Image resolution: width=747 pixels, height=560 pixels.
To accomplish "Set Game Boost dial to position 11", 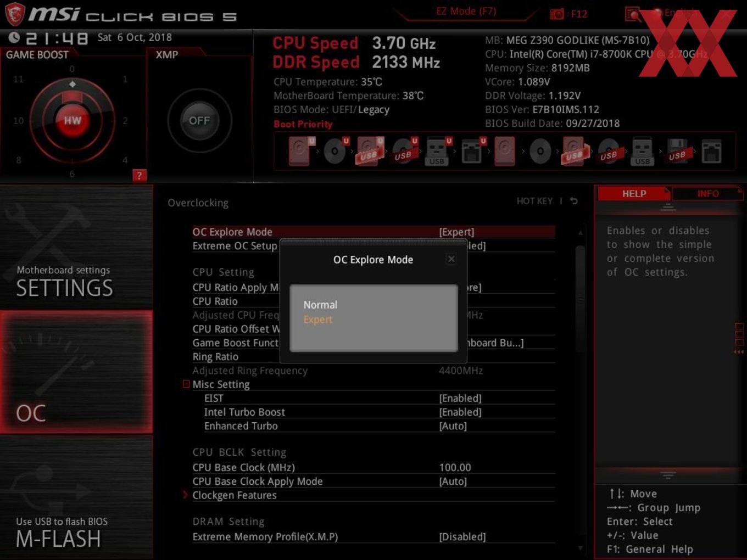I will point(18,80).
